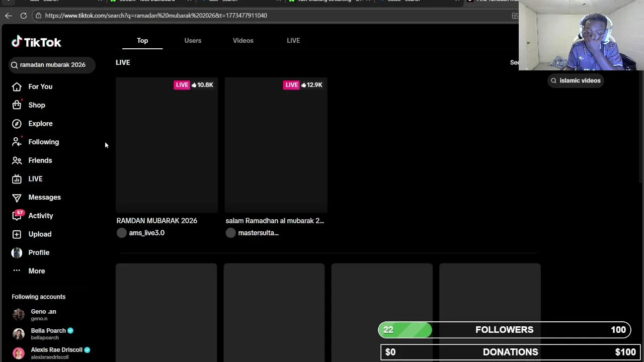
Task: Open the RAMDAN MUBARAK 2026 live title
Action: (157, 221)
